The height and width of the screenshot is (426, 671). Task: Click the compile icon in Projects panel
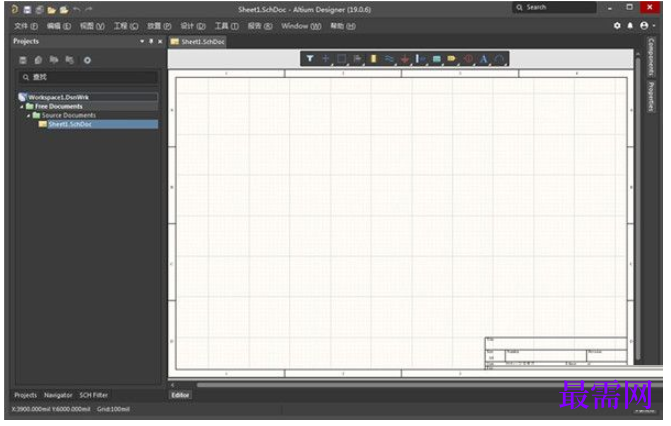pos(39,60)
